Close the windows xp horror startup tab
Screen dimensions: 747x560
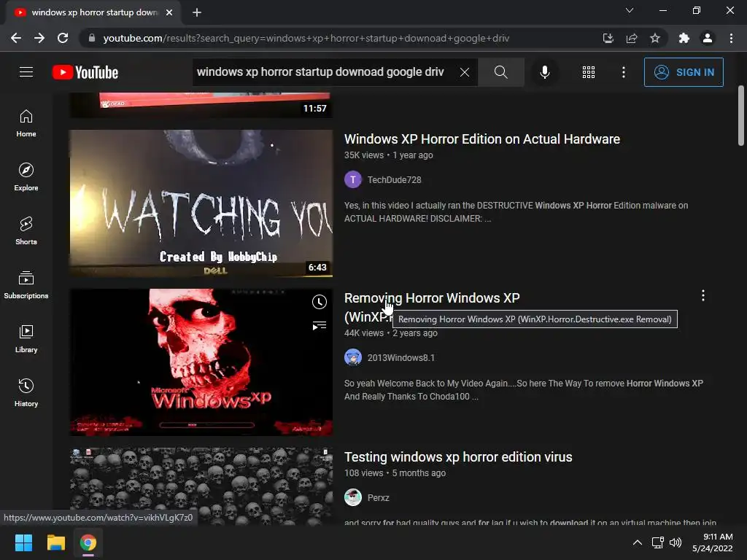pos(169,12)
